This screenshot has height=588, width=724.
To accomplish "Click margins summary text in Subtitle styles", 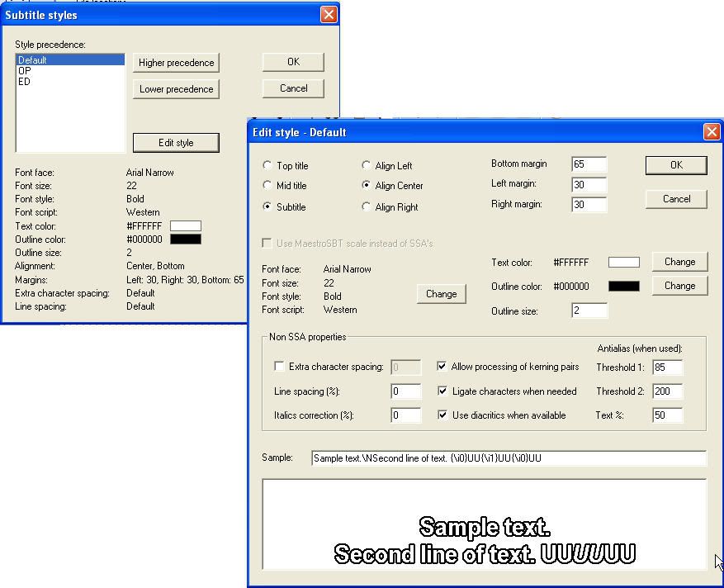I will tap(185, 280).
